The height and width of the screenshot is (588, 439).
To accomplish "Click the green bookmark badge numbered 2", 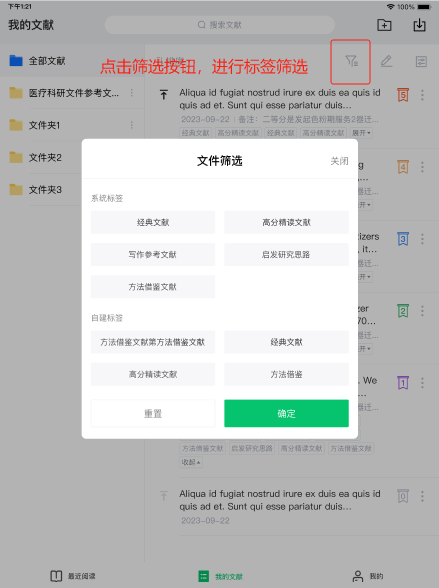I will coord(403,311).
